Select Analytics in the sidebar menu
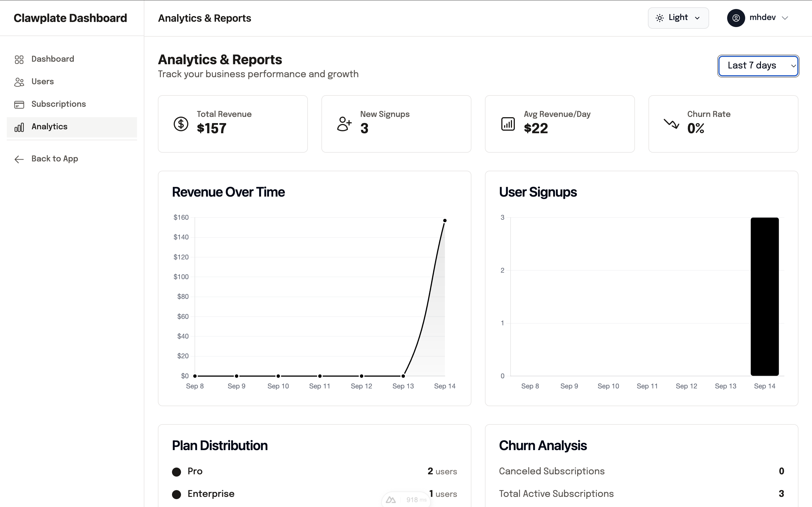 (50, 126)
